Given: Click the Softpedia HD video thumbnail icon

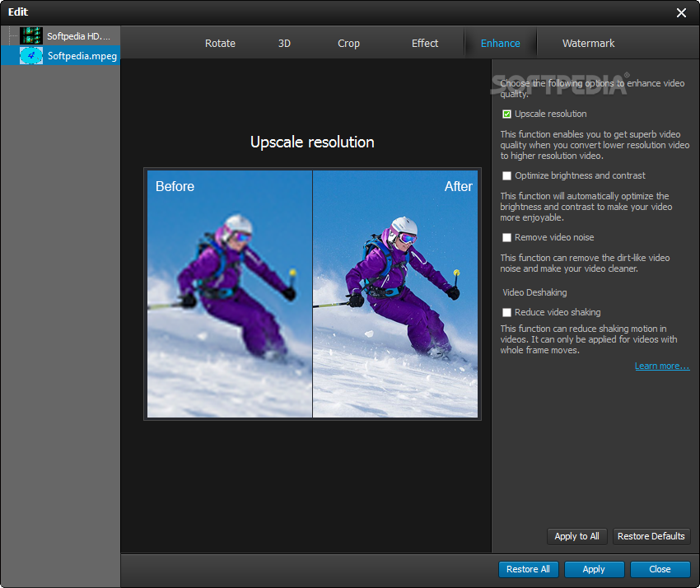Looking at the screenshot, I should click(31, 35).
